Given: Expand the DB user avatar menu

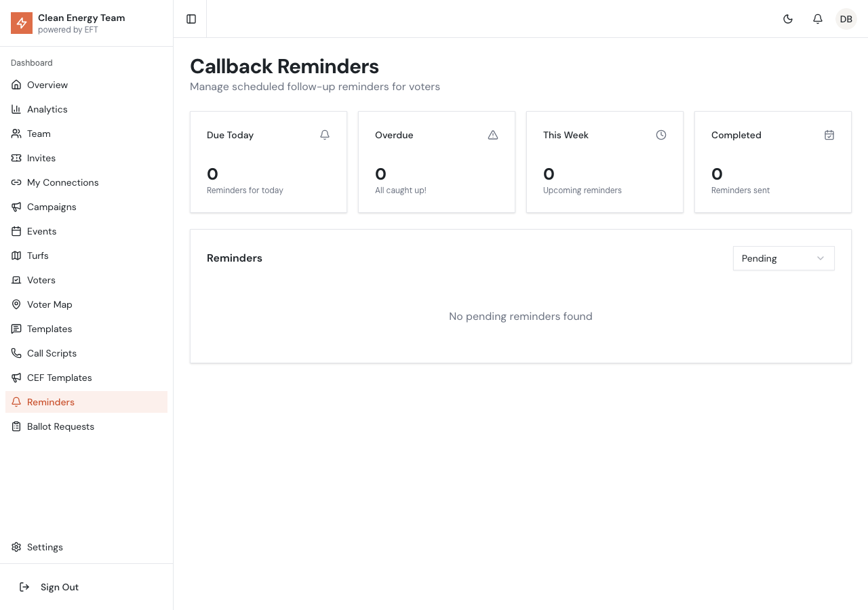Looking at the screenshot, I should click(x=846, y=19).
